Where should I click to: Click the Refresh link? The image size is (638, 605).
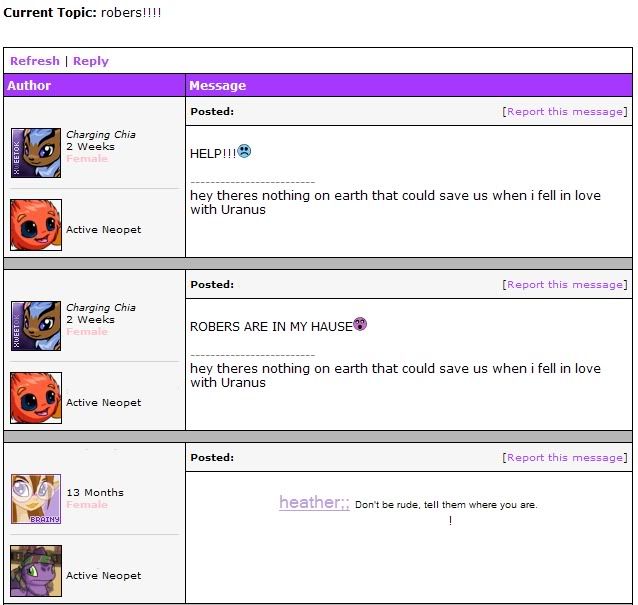(x=35, y=61)
